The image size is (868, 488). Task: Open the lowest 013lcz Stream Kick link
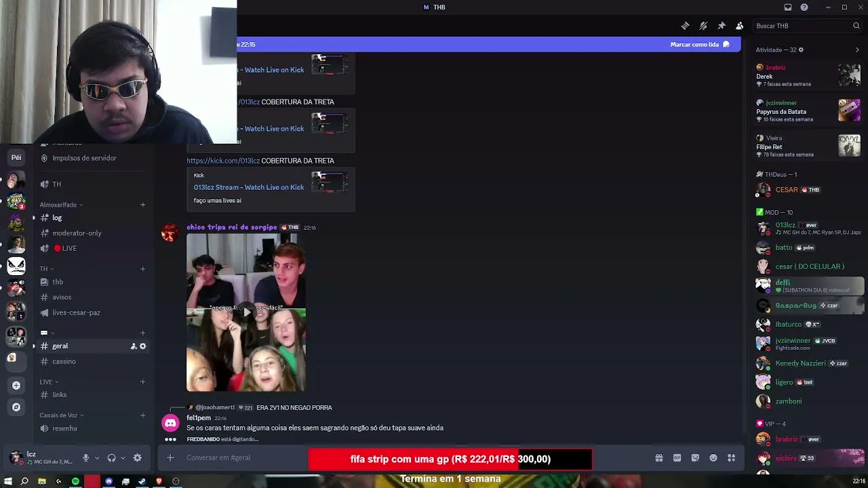(x=248, y=188)
